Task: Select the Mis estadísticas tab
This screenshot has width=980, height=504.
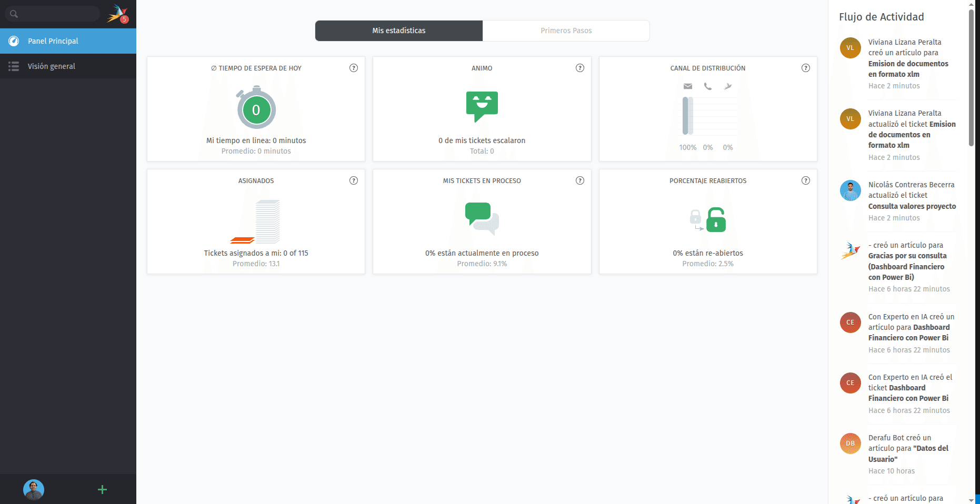Action: coord(398,31)
